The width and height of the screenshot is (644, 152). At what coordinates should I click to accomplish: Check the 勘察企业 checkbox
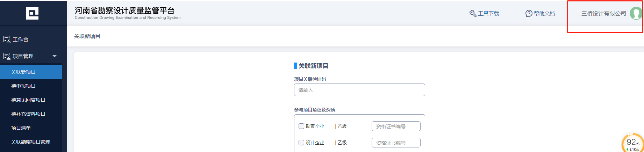(301, 126)
